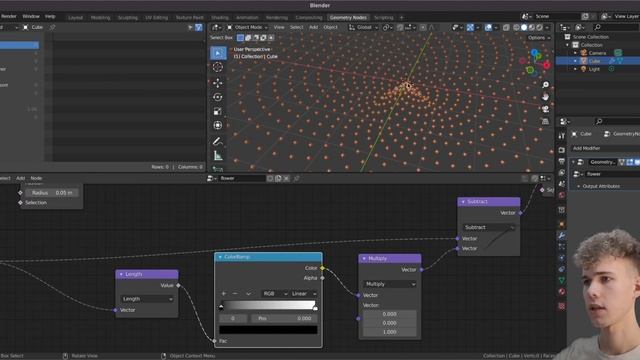
Task: Click the Camera object icon in outliner
Action: coord(584,53)
